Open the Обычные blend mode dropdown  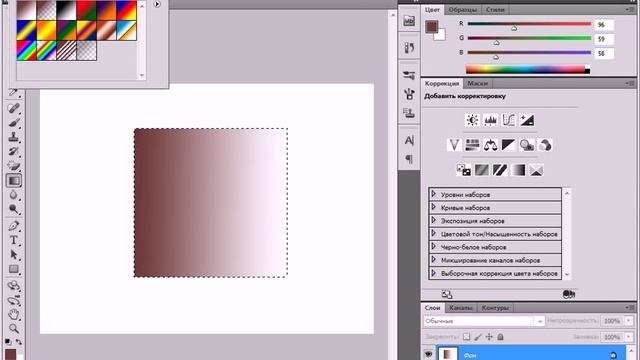(484, 321)
